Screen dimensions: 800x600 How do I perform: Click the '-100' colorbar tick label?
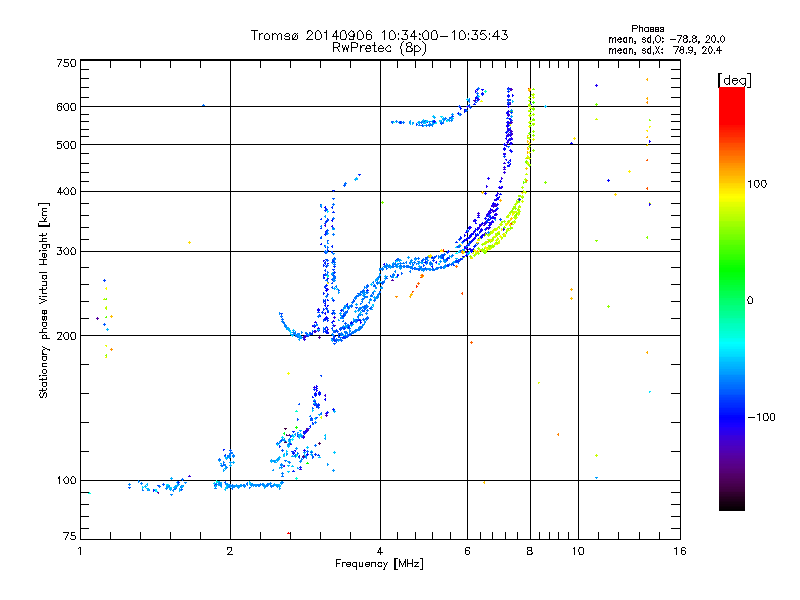click(x=761, y=417)
